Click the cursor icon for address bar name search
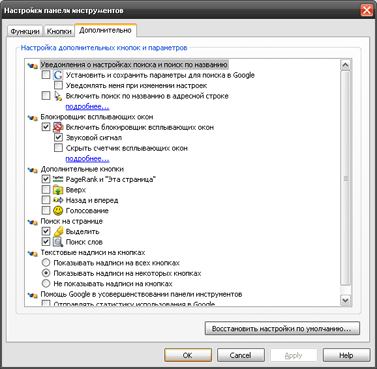Screen dimensions: 377x369 (58, 96)
